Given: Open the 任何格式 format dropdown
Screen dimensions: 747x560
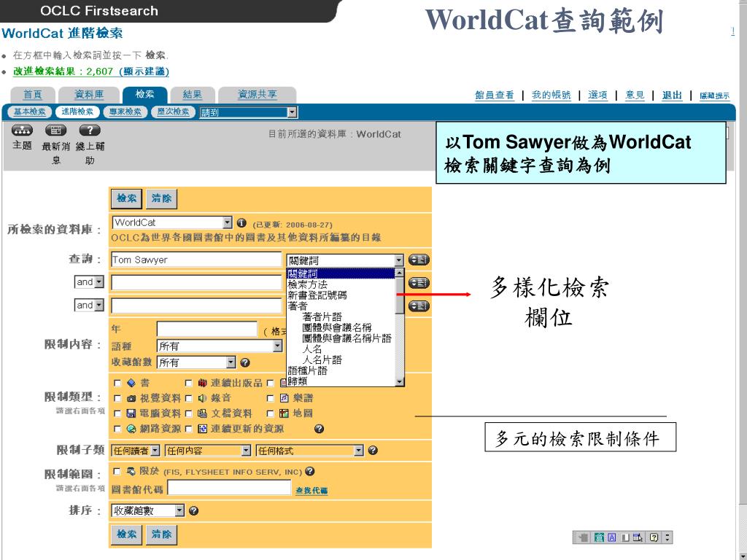Looking at the screenshot, I should tap(309, 451).
